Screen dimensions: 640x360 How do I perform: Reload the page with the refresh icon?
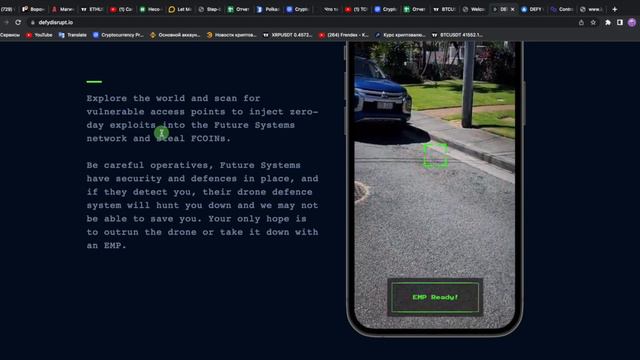click(x=18, y=22)
